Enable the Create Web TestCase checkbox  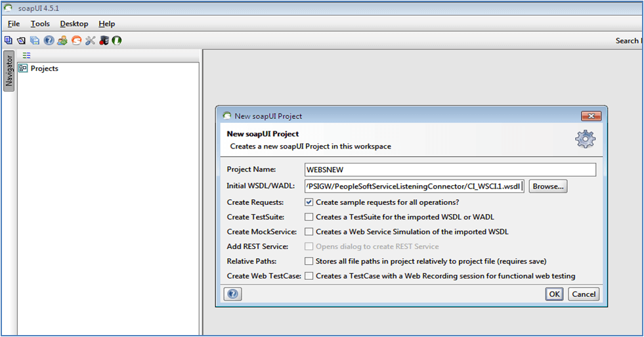pyautogui.click(x=309, y=276)
